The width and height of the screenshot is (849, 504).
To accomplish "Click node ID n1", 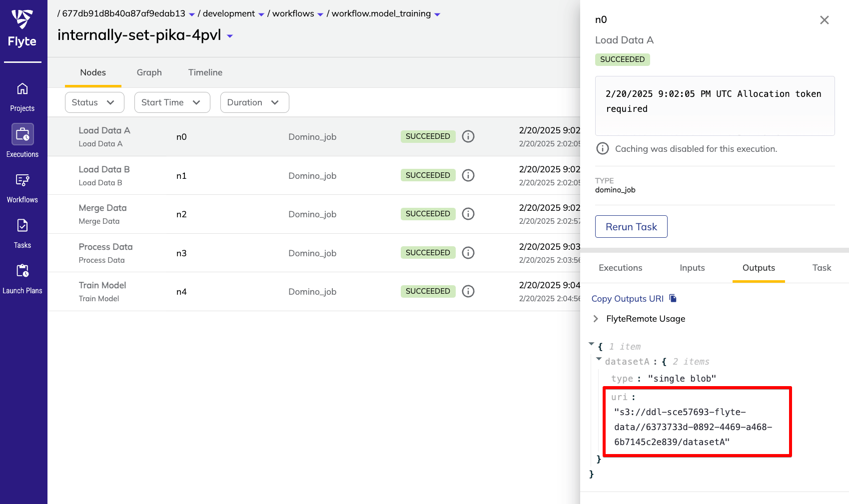I will tap(181, 176).
